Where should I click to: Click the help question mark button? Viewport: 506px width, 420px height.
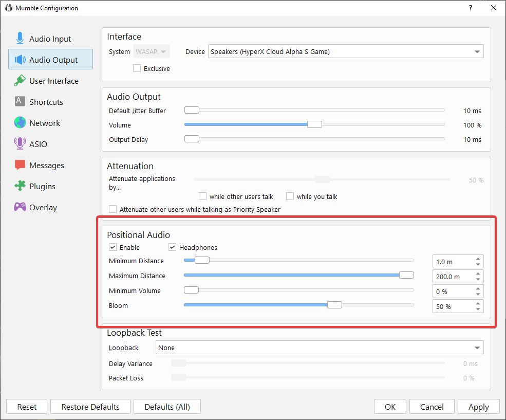tap(471, 8)
